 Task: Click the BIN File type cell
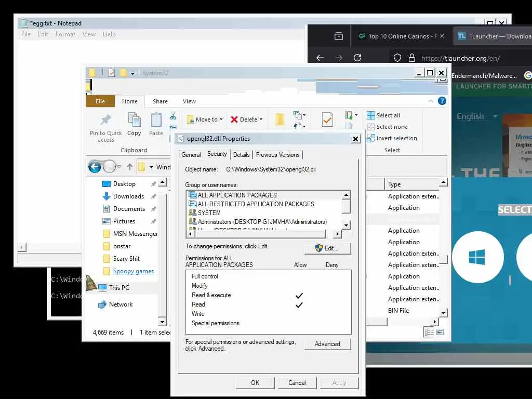click(x=398, y=311)
